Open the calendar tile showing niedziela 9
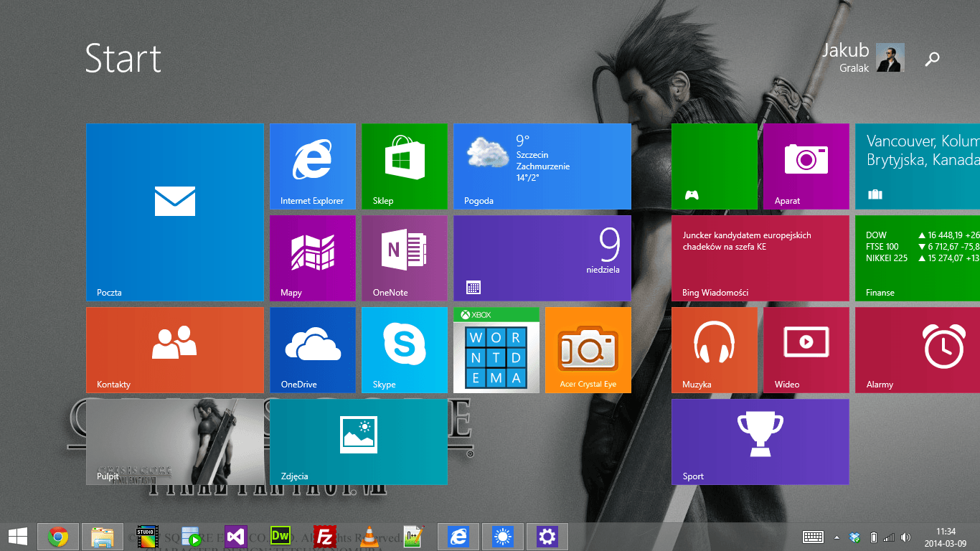This screenshot has width=980, height=551. click(x=542, y=258)
